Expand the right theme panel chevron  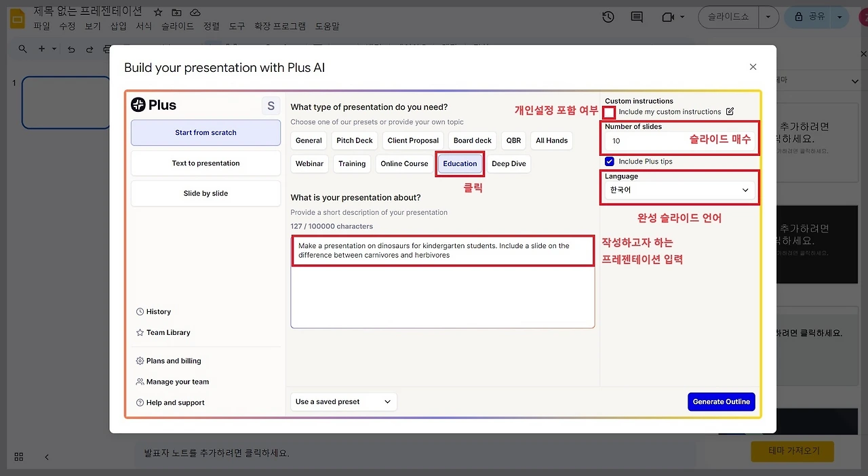(854, 81)
